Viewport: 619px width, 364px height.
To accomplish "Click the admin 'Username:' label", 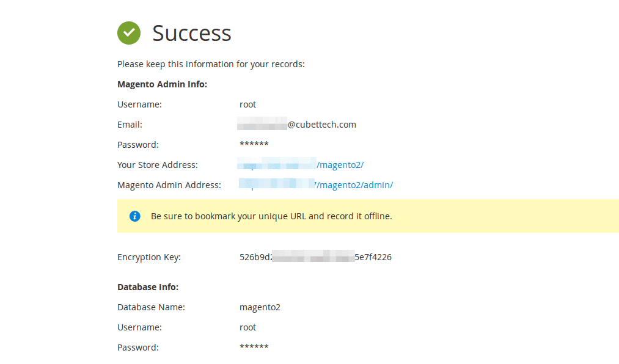I will [139, 104].
